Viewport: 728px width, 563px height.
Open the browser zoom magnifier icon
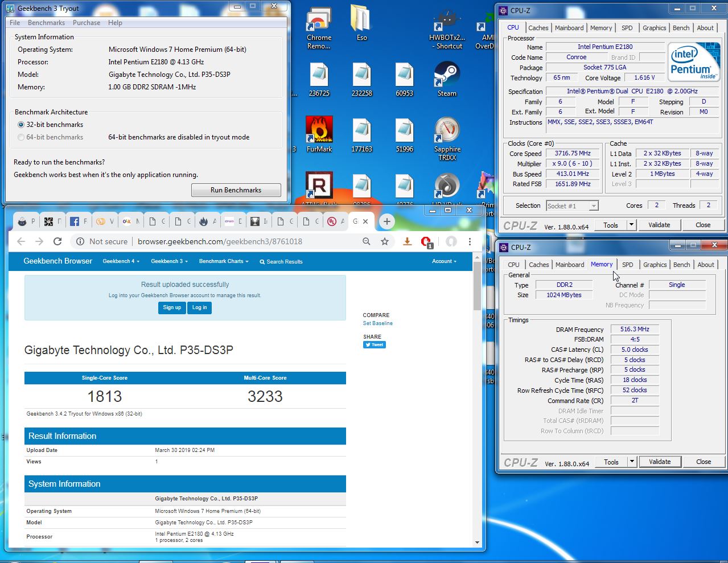click(x=367, y=241)
